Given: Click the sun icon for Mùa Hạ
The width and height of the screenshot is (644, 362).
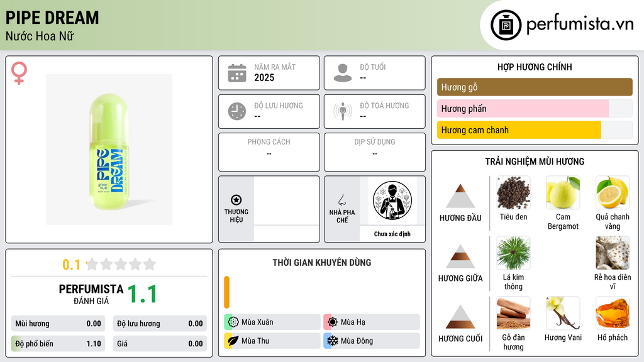Looking at the screenshot, I should [333, 322].
